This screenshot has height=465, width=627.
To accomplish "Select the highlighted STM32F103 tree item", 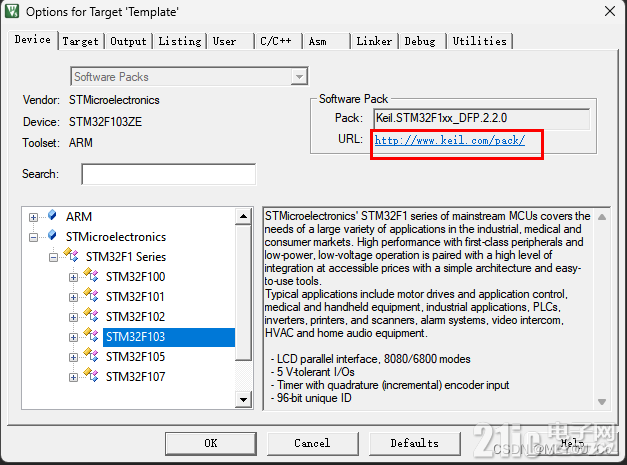I will pos(169,337).
